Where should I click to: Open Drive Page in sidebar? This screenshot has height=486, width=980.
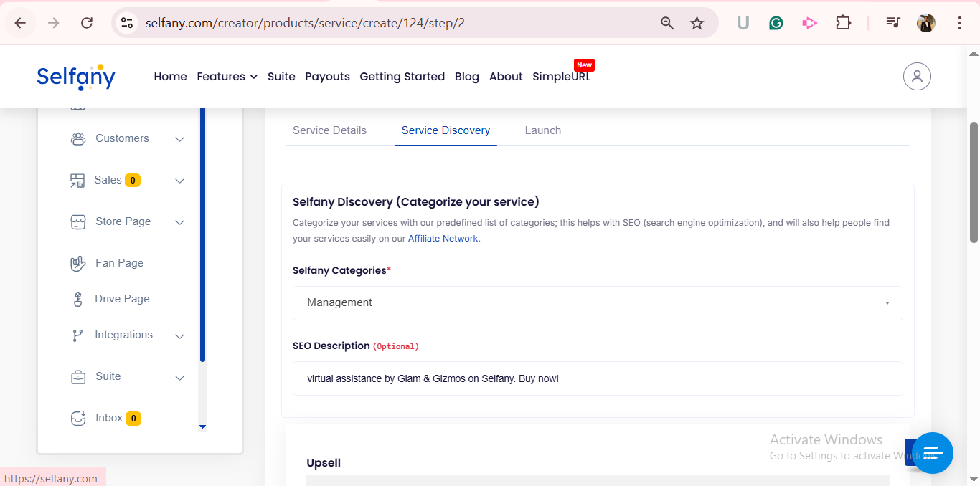[x=122, y=299]
